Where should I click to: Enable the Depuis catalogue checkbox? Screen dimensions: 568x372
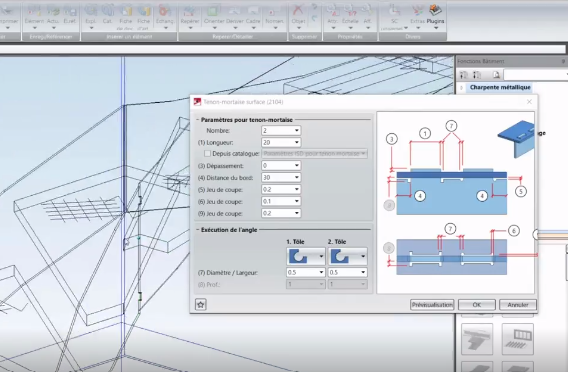coord(207,154)
